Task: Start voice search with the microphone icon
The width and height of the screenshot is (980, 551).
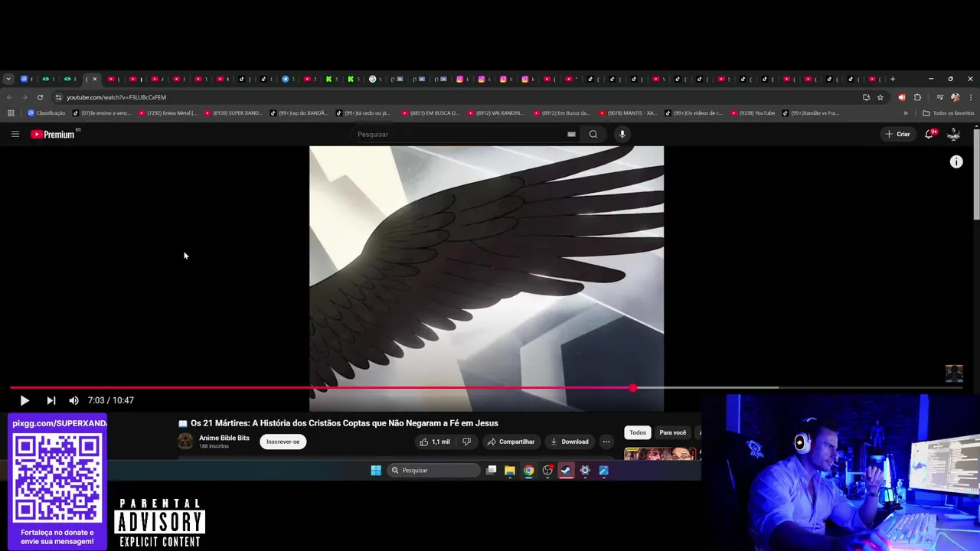Action: point(622,134)
